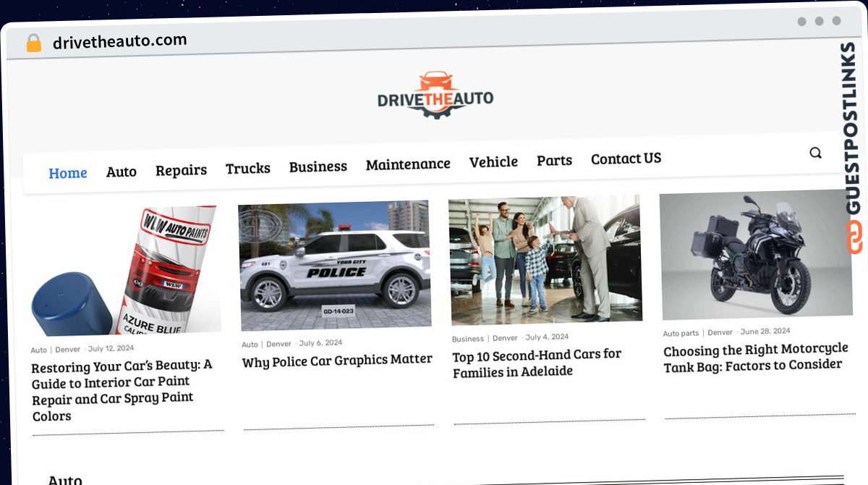Click the Auto parts category tag
The width and height of the screenshot is (868, 485).
click(x=681, y=333)
